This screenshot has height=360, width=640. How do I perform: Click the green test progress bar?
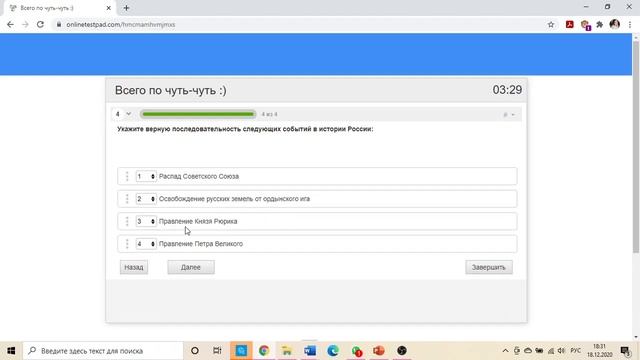[198, 114]
